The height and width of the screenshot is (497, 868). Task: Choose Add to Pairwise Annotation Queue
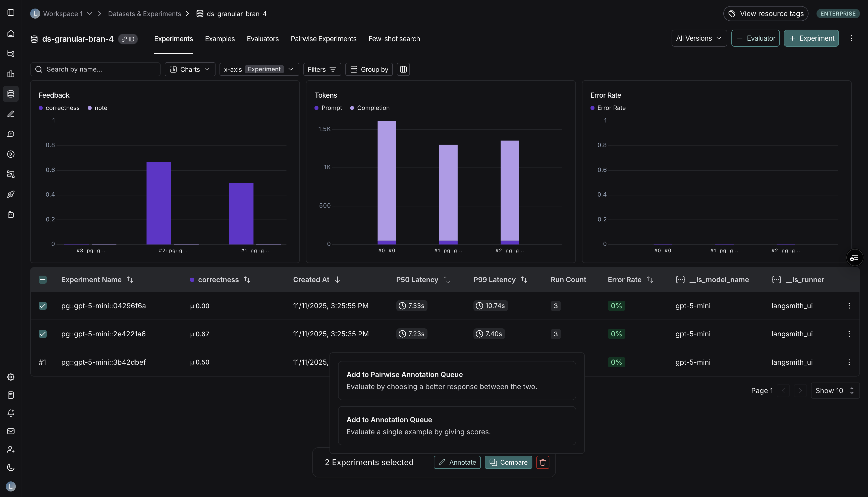[457, 380]
